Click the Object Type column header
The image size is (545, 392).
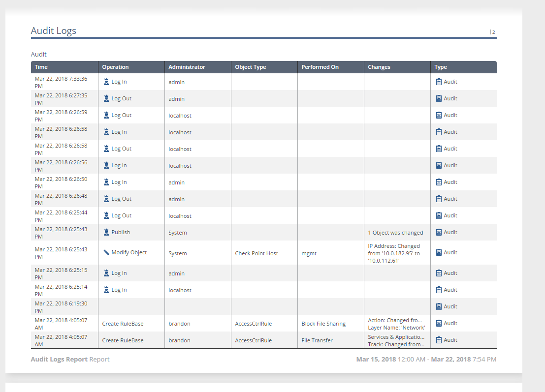[264, 67]
